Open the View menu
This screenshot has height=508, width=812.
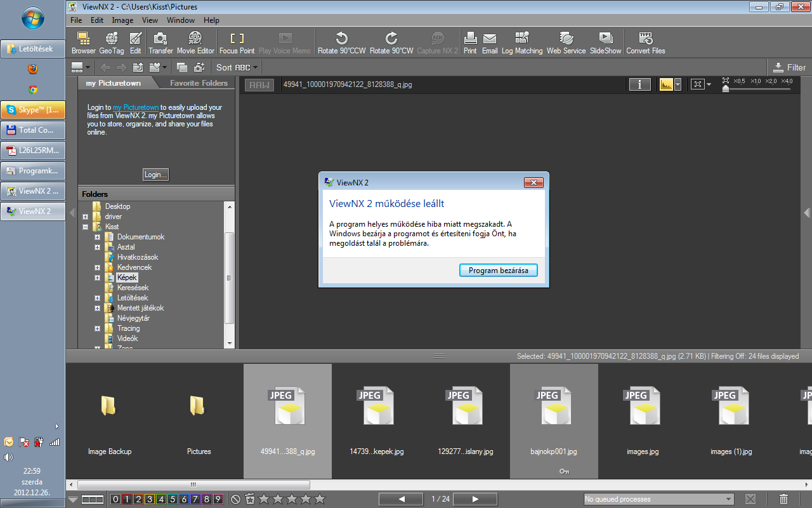(150, 20)
